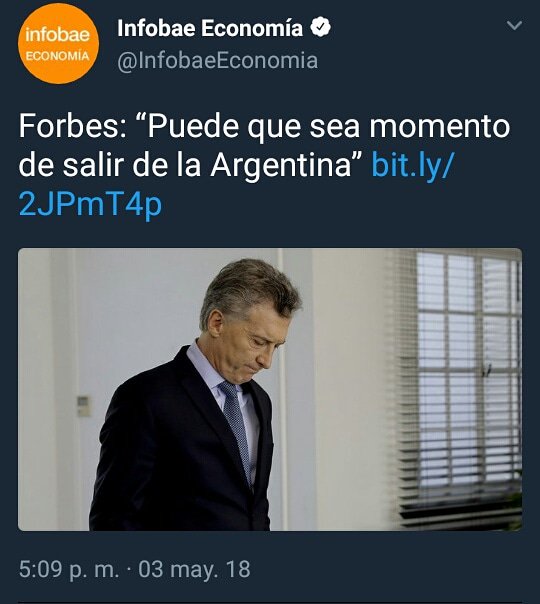Expand the tweet options chevron menu
This screenshot has height=604, width=540.
tap(514, 25)
